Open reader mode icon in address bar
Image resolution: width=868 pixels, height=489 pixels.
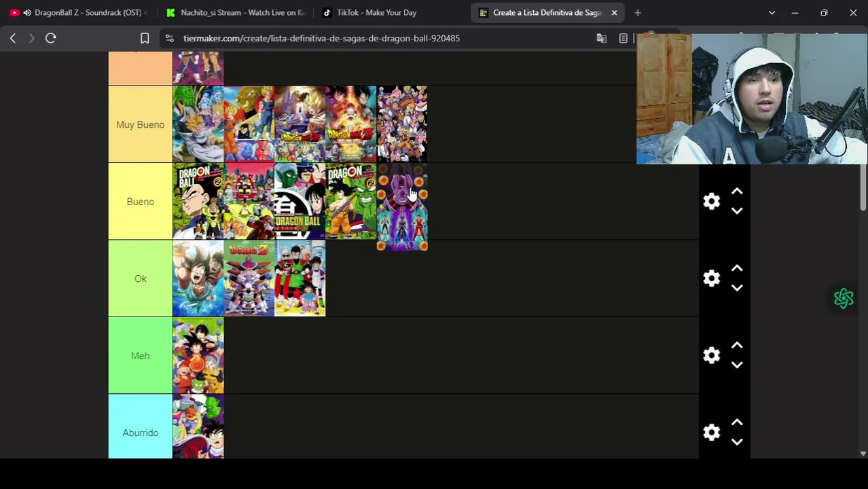pyautogui.click(x=623, y=38)
